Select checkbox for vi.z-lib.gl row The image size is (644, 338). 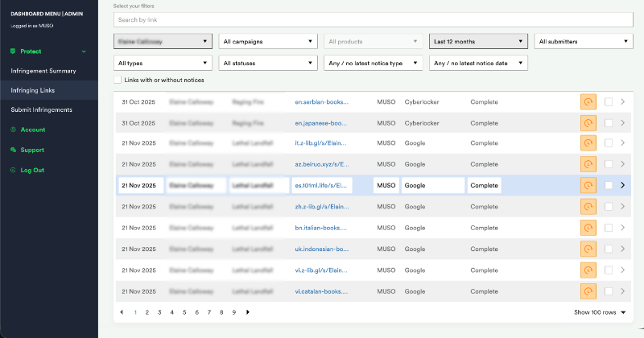(609, 270)
